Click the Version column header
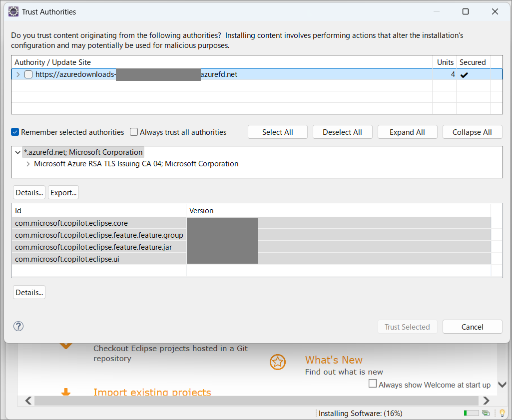The image size is (512, 420). pyautogui.click(x=339, y=210)
